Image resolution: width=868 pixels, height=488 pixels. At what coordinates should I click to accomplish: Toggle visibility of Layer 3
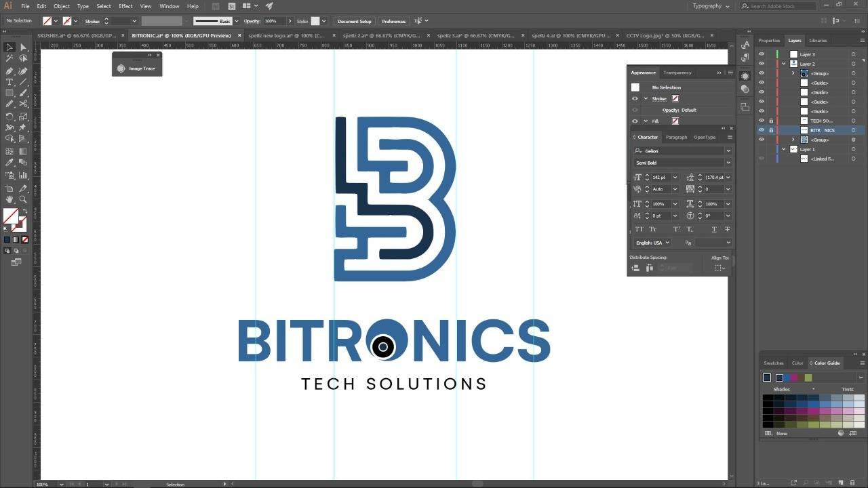click(761, 54)
